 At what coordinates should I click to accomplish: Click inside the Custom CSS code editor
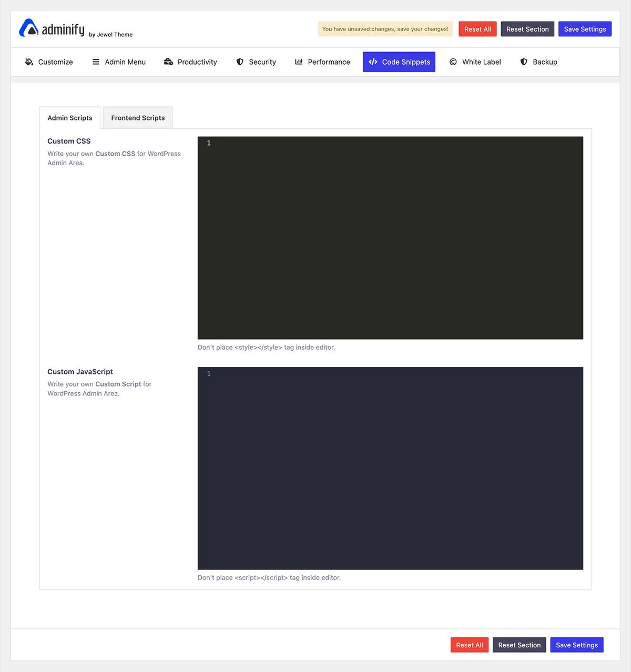tap(390, 238)
